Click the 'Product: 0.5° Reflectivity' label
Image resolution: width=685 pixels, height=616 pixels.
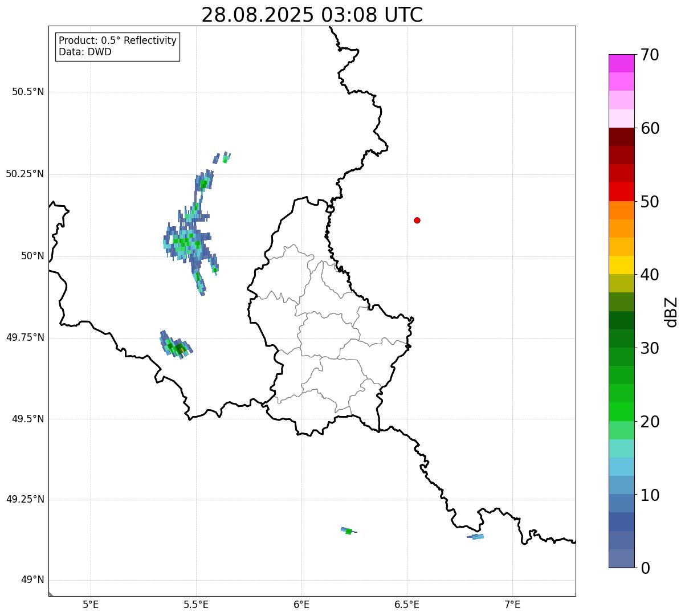tap(117, 41)
